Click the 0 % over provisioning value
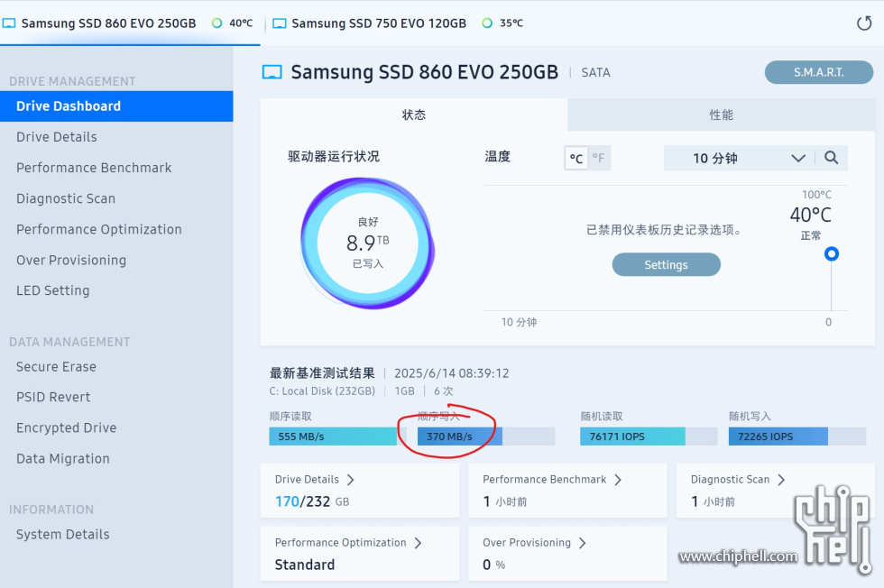884x588 pixels. click(x=494, y=565)
